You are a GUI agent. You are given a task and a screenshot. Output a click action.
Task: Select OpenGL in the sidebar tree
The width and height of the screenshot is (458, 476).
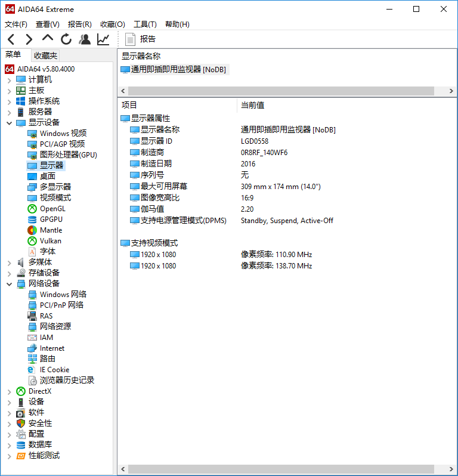pos(52,209)
